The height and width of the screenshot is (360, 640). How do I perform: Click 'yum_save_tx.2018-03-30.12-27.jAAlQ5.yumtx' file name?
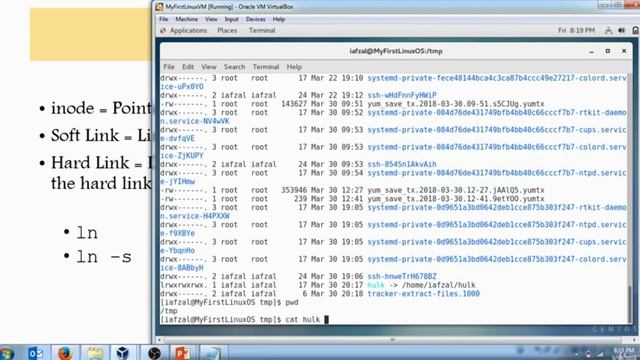pyautogui.click(x=456, y=190)
